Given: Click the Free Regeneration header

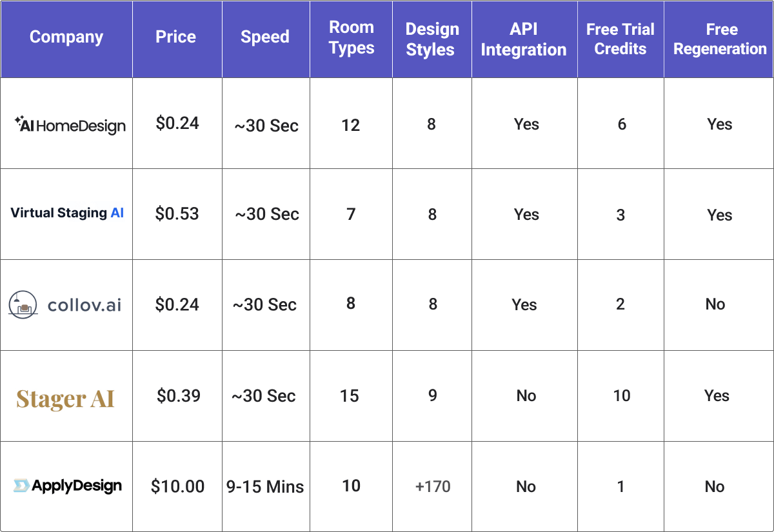Looking at the screenshot, I should (x=720, y=39).
